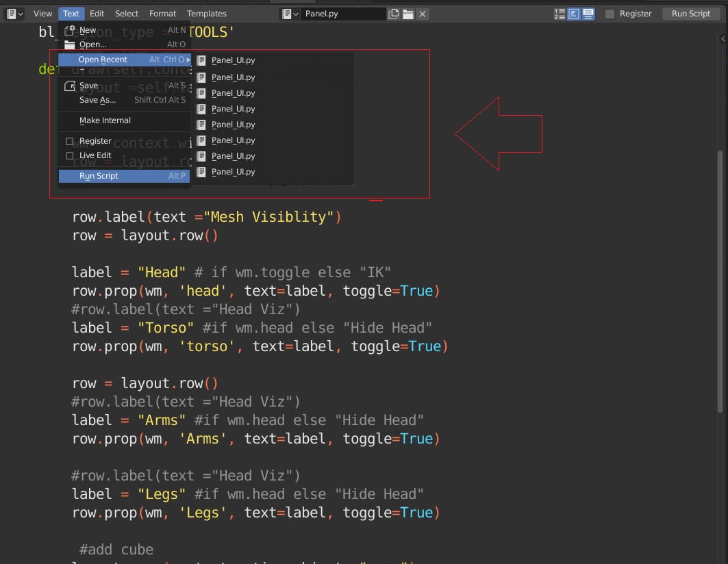Viewport: 728px width, 564px height.
Task: Toggle the syntax highlighting icon
Action: click(x=588, y=14)
